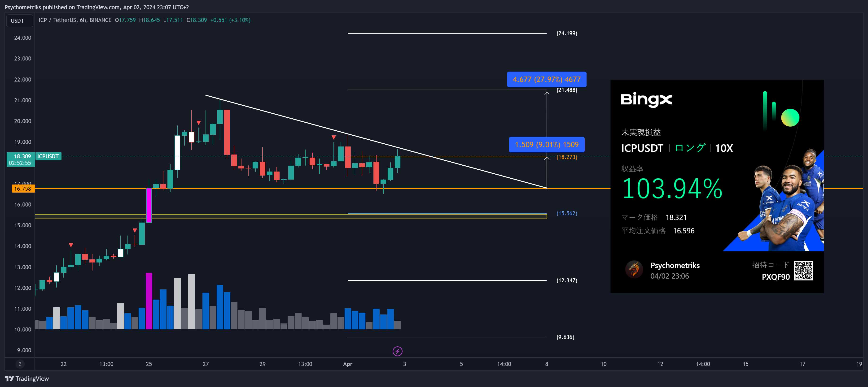Click the 10X leverage label
This screenshot has width=868, height=387.
[724, 148]
